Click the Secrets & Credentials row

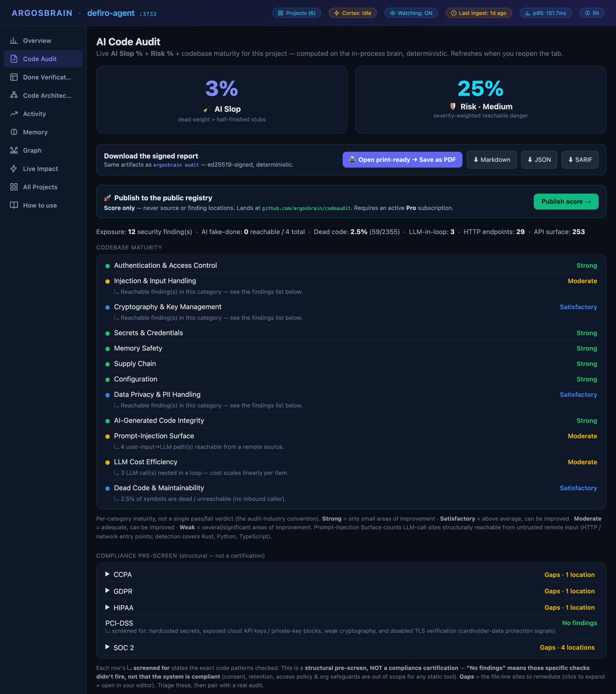351,333
